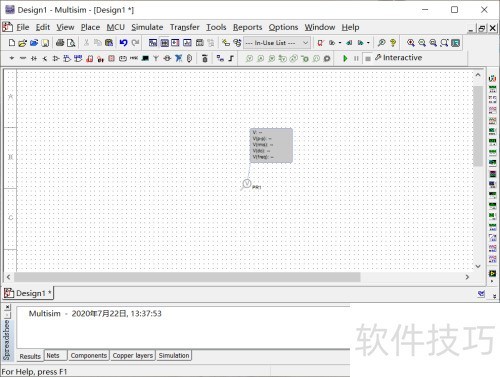Place a source component
Viewport: 500px width, 377px height.
click(12, 58)
